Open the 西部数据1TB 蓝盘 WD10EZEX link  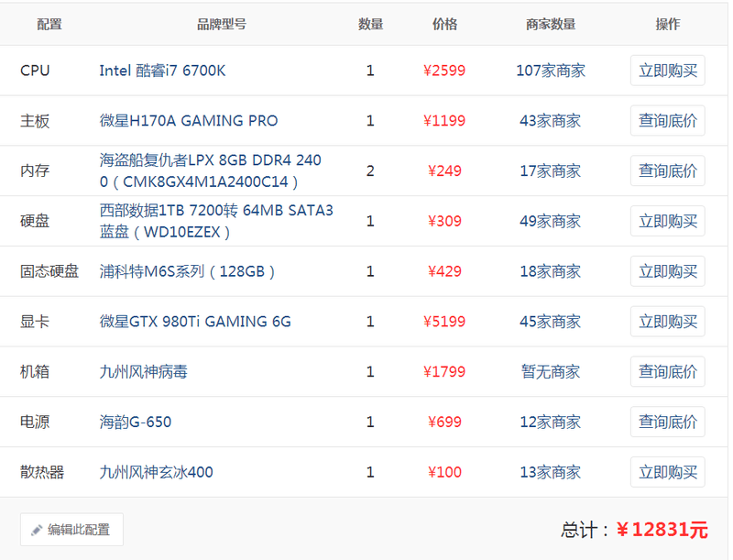click(216, 221)
